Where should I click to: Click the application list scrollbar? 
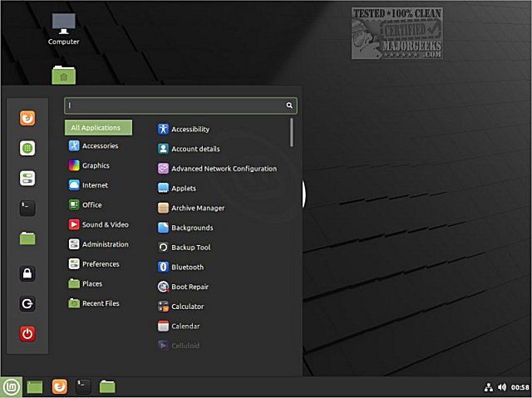292,133
